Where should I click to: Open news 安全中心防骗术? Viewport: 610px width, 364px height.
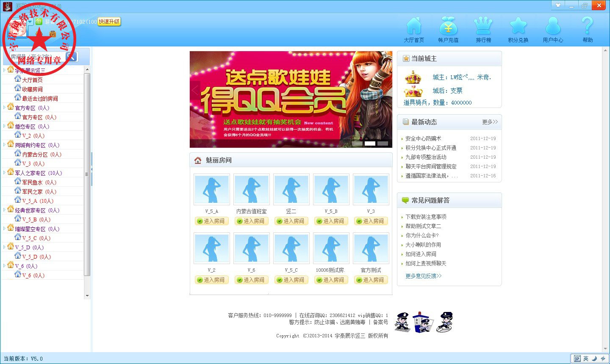coord(423,138)
